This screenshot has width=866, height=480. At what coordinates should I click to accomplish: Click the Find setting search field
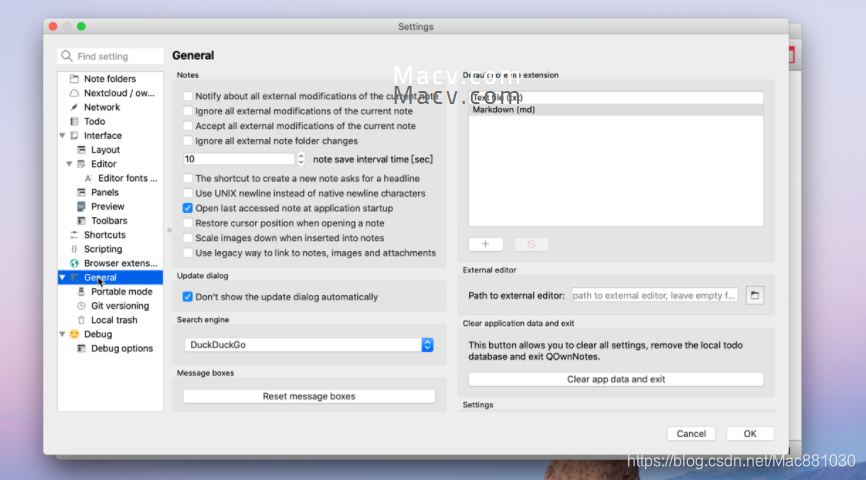pyautogui.click(x=110, y=56)
